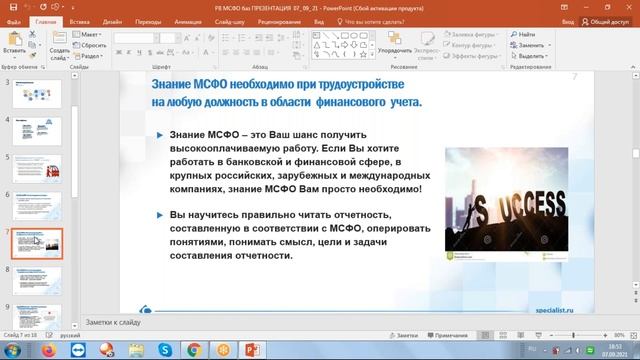Click the Redo icon in quick access toolbar
The height and width of the screenshot is (360, 640).
coord(43,7)
